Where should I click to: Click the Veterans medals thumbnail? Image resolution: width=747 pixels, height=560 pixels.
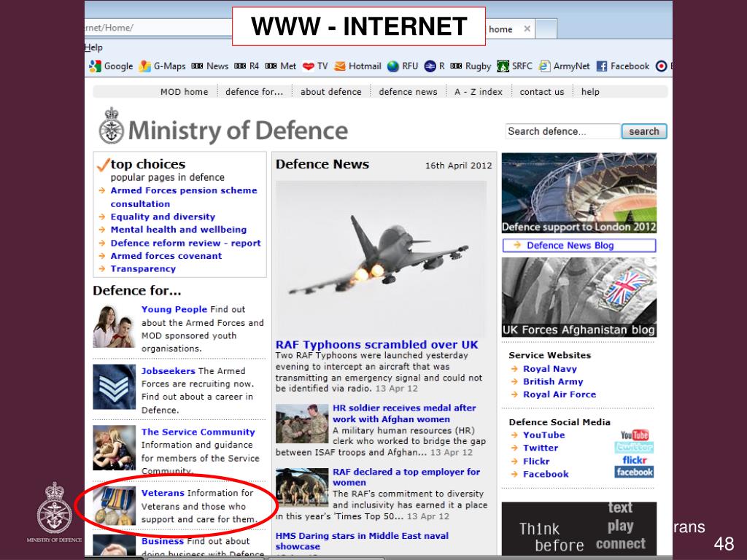(114, 506)
